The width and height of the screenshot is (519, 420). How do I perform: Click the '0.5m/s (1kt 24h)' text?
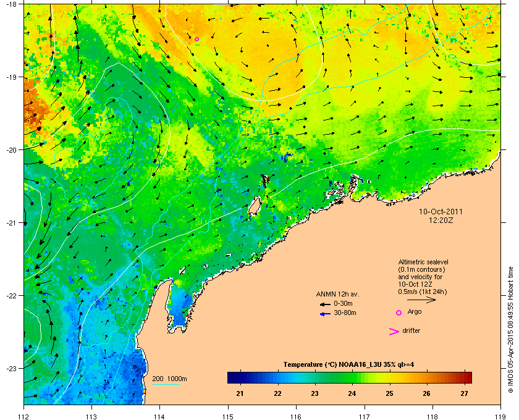[x=423, y=292]
